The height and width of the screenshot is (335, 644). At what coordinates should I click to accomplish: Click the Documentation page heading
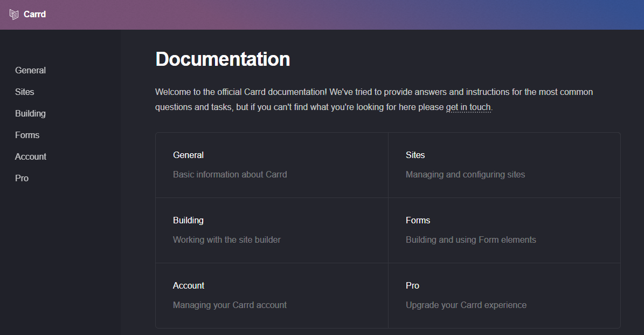pos(223,59)
